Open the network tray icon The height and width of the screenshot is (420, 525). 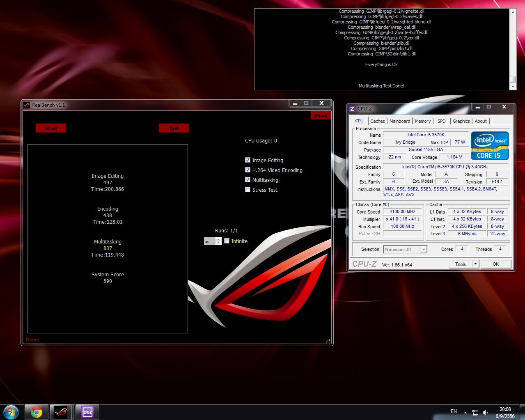coord(475,412)
